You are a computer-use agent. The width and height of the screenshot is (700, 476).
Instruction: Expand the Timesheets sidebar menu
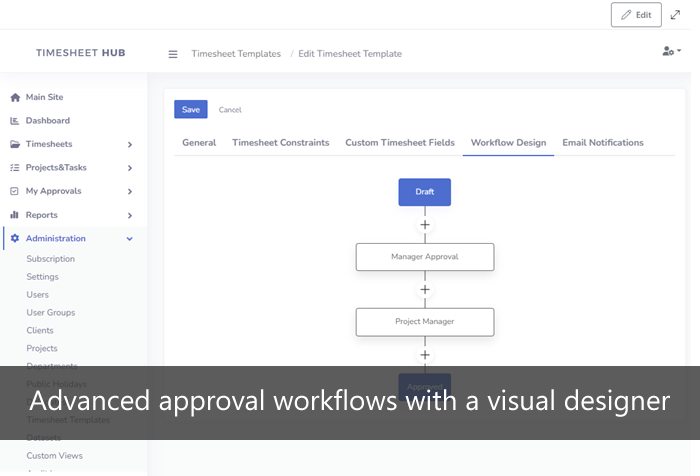point(129,144)
